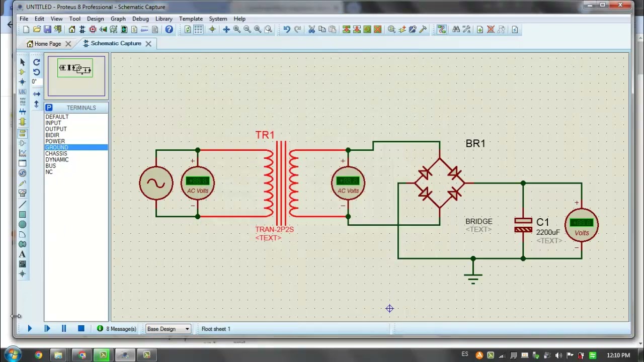This screenshot has width=644, height=362.
Task: Toggle the false origin icon
Action: 212,30
